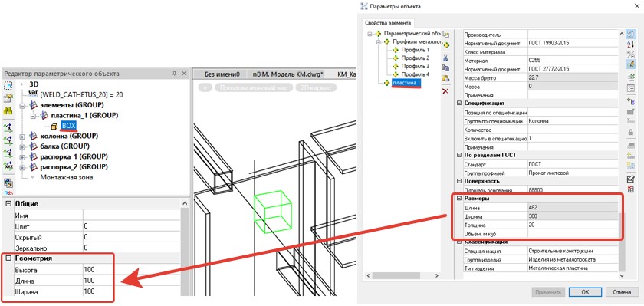Toggle the categorized view icon in properties toolbar

pyautogui.click(x=631, y=35)
